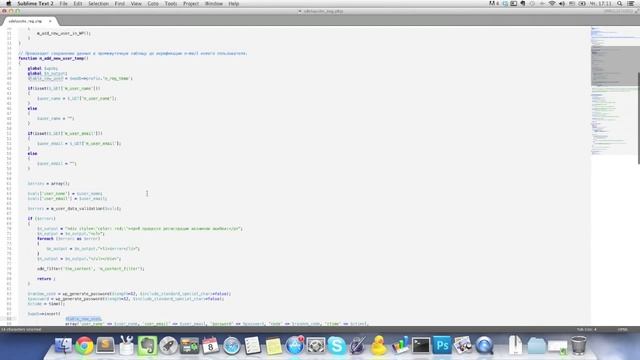
Task: Launch Google Chrome from the dock
Action: click(x=84, y=345)
